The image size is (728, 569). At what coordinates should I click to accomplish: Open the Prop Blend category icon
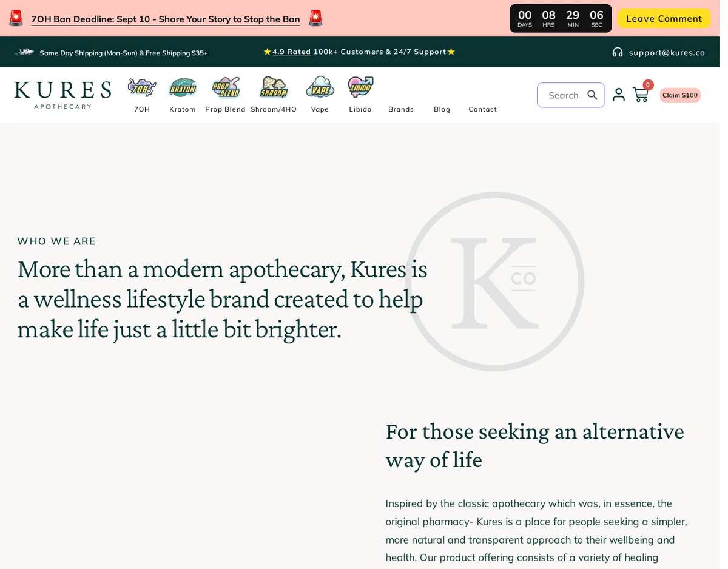point(226,88)
